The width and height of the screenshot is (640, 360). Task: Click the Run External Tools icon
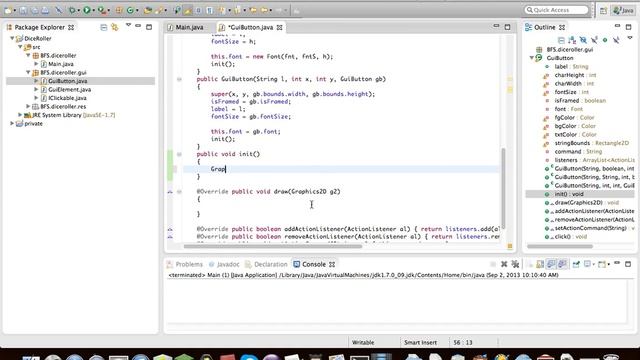tap(101, 10)
